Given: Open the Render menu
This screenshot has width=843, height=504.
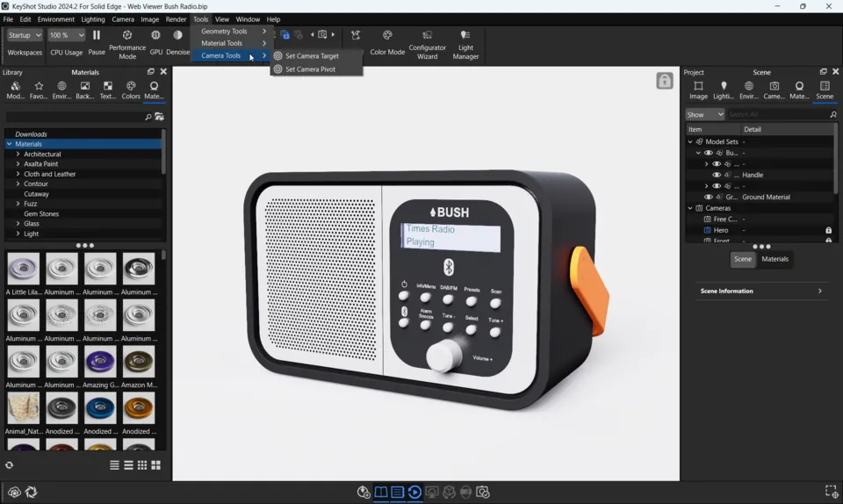Looking at the screenshot, I should pos(176,19).
